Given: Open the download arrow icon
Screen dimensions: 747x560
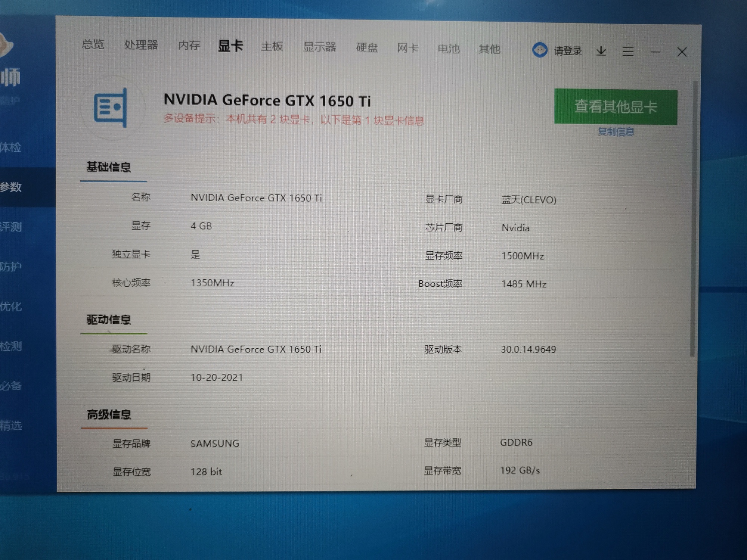Looking at the screenshot, I should click(x=601, y=51).
